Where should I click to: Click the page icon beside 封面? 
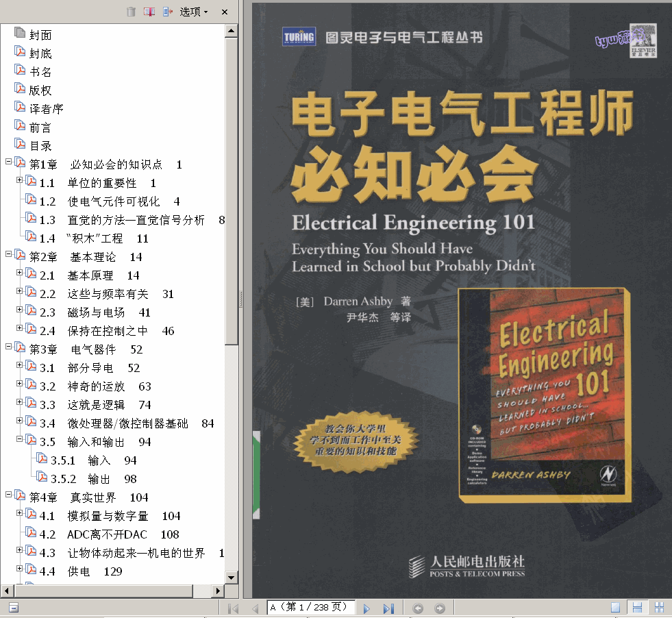[x=20, y=33]
